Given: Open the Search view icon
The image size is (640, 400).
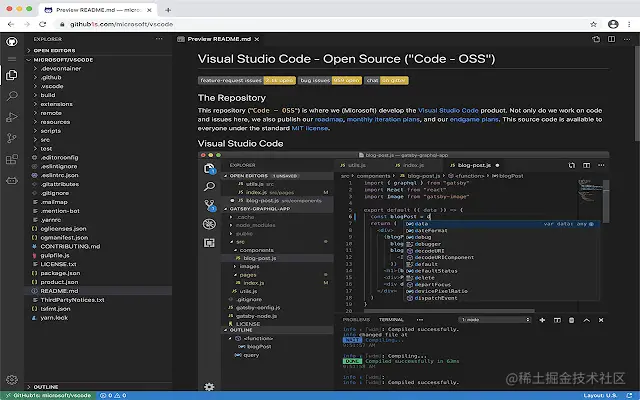Looking at the screenshot, I should click(12, 96).
